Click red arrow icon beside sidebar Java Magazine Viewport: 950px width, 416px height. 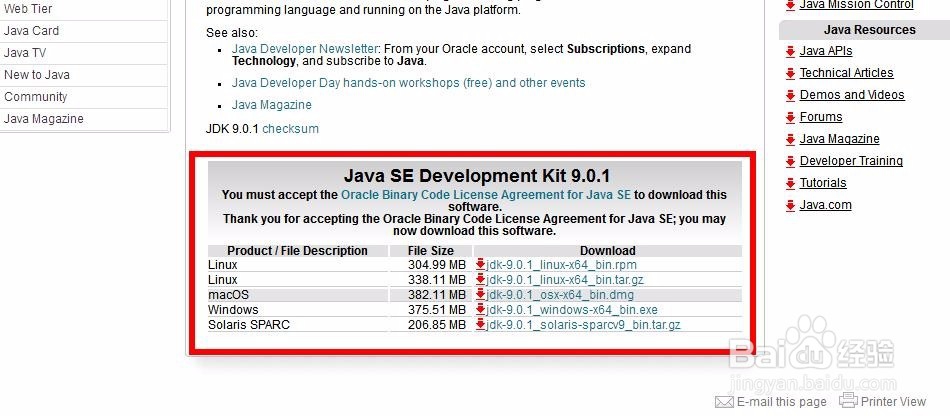coord(790,140)
